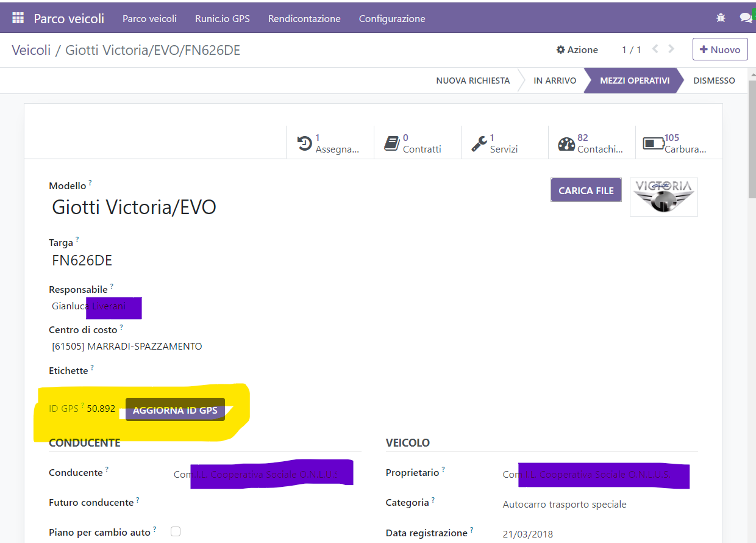The image size is (756, 543).
Task: Set status to In Arrivo
Action: coord(555,81)
